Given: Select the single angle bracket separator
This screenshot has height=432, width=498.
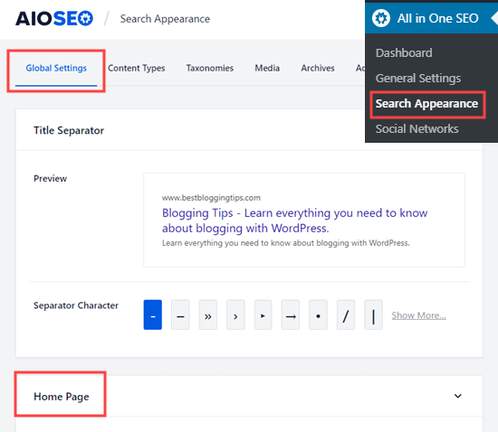Looking at the screenshot, I should click(236, 315).
